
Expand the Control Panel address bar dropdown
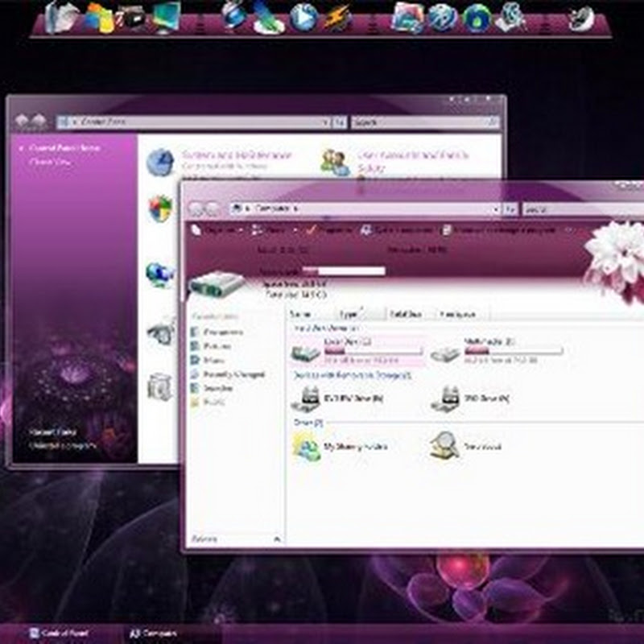(x=324, y=122)
